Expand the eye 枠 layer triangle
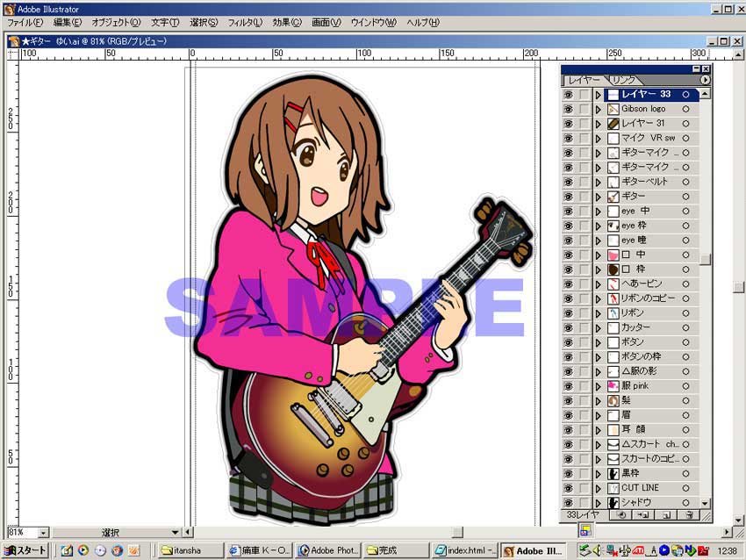Image resolution: width=746 pixels, height=560 pixels. pos(599,226)
